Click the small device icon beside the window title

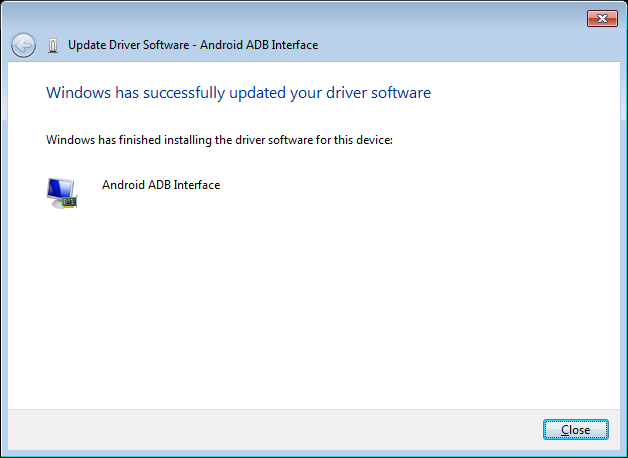click(x=53, y=46)
